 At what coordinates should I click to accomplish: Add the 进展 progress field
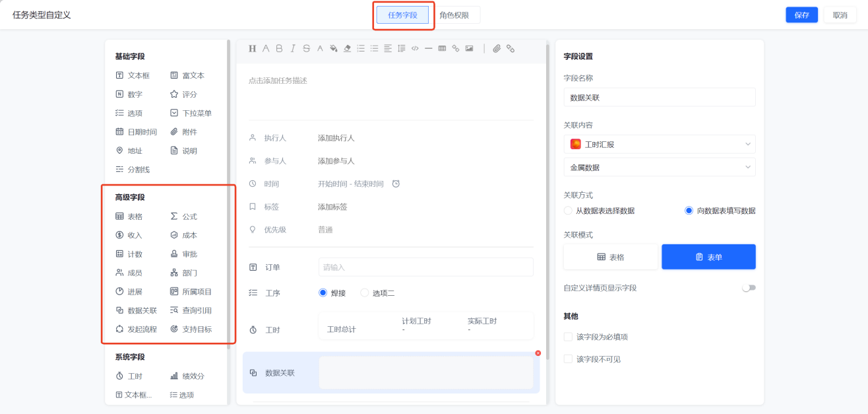tap(129, 292)
